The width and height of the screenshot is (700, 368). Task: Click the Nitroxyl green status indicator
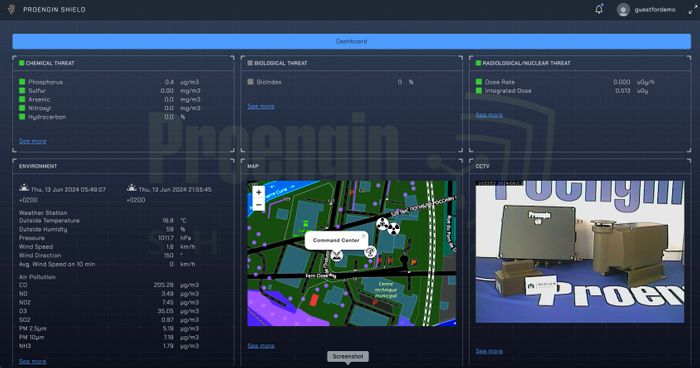pos(22,108)
